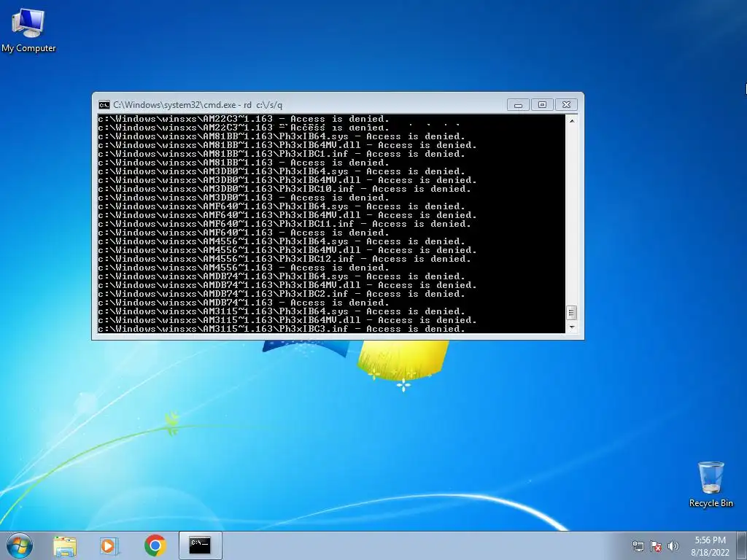
Task: Click line AMDB74~1.163\Ph3xIBC2.inf Access is denied
Action: (x=282, y=294)
